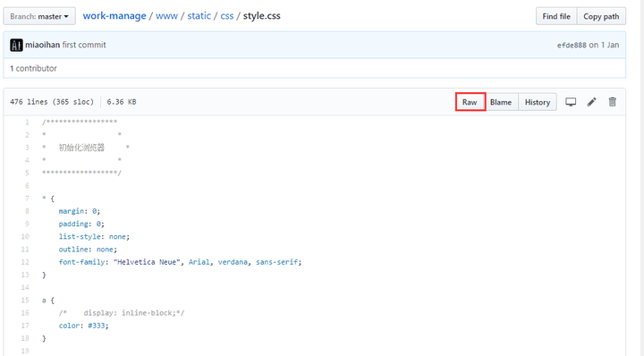The width and height of the screenshot is (644, 356).
Task: Open Blame view
Action: (501, 102)
